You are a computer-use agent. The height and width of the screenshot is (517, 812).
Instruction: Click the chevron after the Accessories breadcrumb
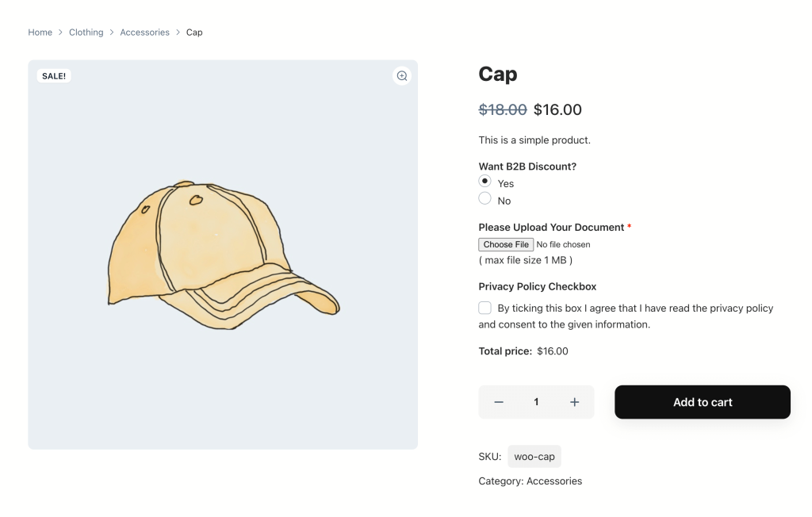[x=178, y=33]
